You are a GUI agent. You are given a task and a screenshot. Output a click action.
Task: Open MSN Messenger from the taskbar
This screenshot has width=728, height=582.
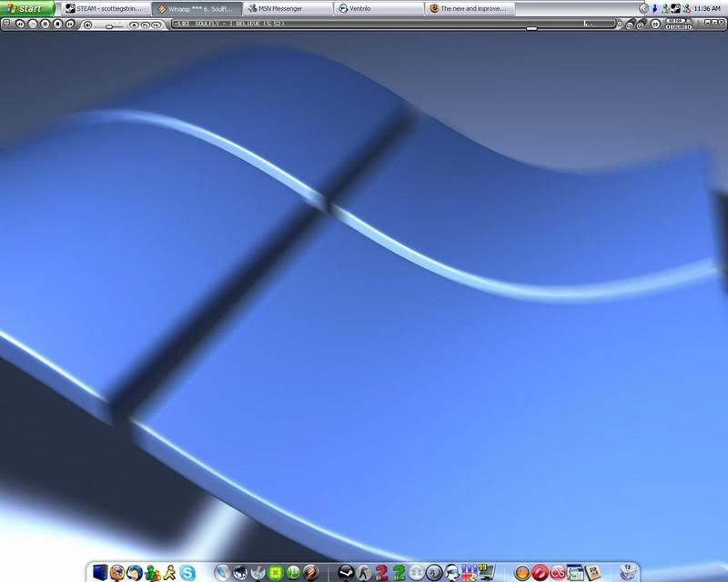click(288, 8)
